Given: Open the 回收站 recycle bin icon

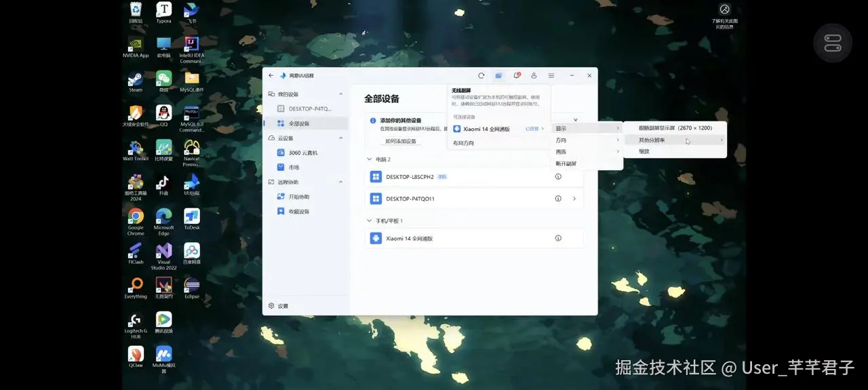Looking at the screenshot, I should [x=136, y=13].
